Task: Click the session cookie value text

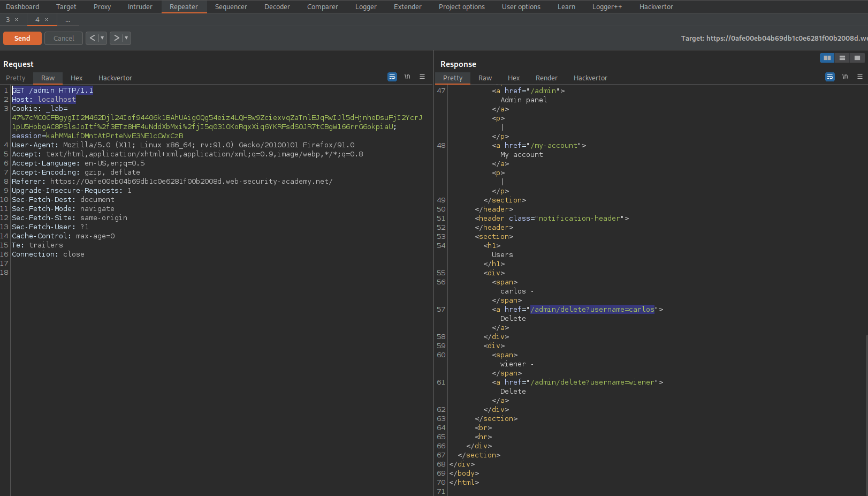Action: (115, 136)
